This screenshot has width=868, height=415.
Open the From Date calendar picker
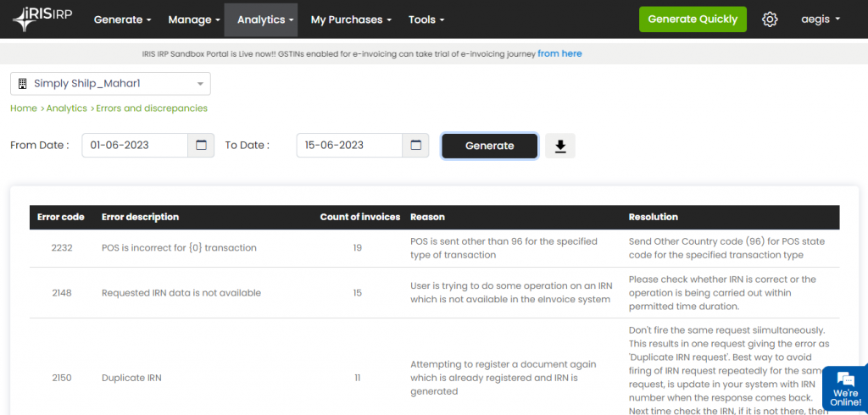[201, 146]
